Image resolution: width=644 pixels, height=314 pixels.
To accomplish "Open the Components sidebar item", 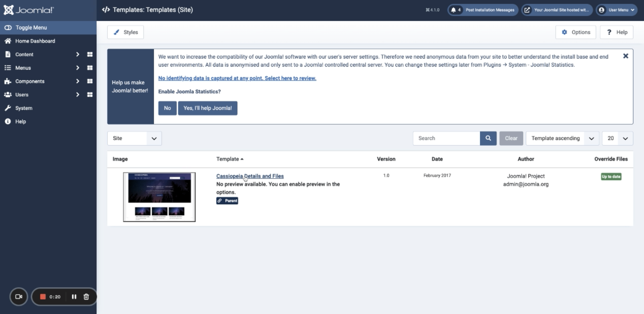I will click(30, 81).
